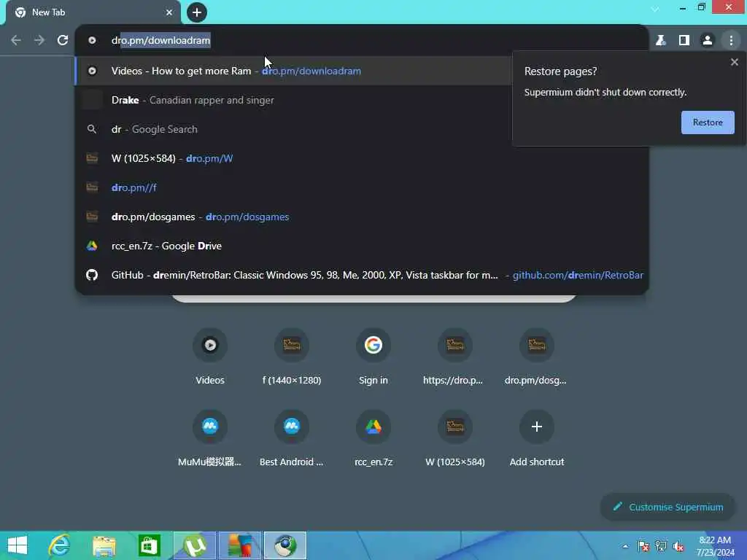Open the three-dot browser menu

point(731,41)
